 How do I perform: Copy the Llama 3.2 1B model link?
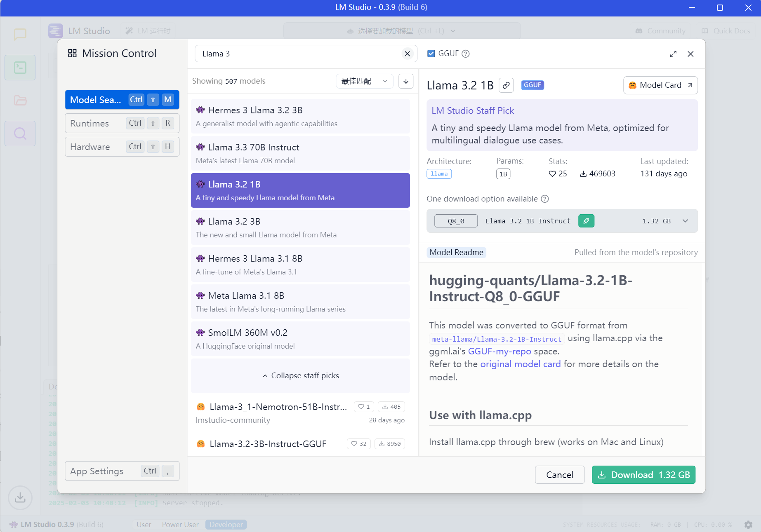click(x=506, y=85)
